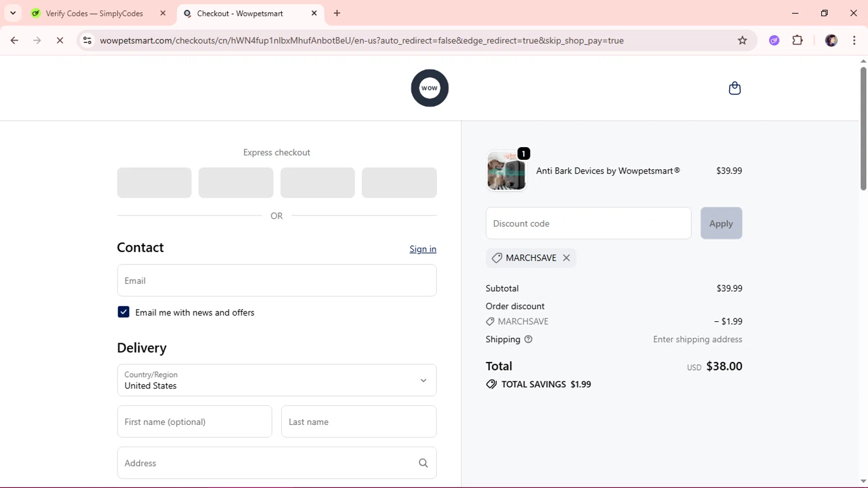Click the fourth express checkout placeholder button
Image resolution: width=868 pixels, height=488 pixels.
click(x=399, y=183)
